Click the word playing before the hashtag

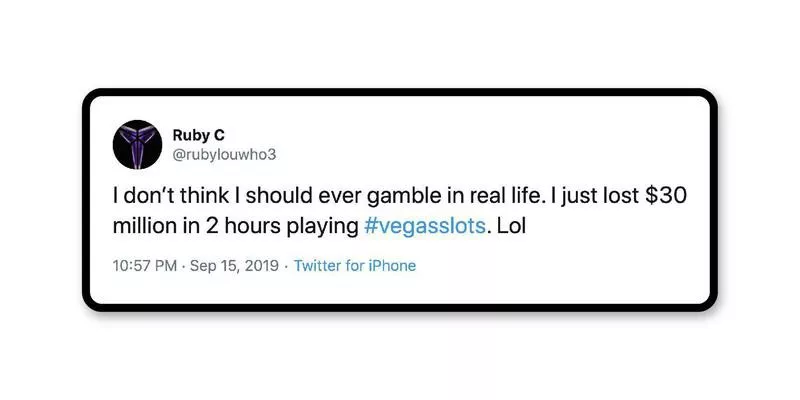point(322,227)
